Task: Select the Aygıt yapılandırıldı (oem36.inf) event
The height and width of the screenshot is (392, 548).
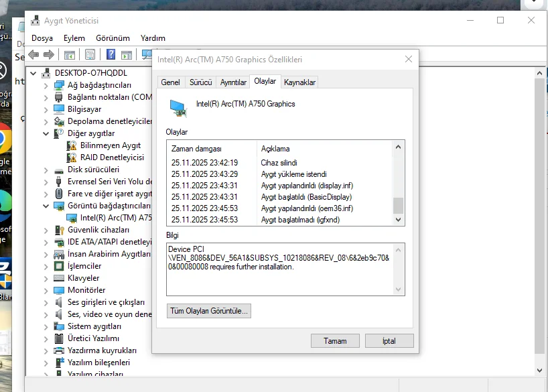Action: point(280,208)
